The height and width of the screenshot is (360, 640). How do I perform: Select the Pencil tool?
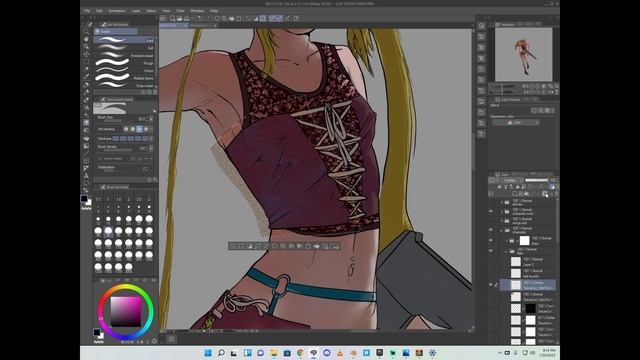click(x=86, y=92)
